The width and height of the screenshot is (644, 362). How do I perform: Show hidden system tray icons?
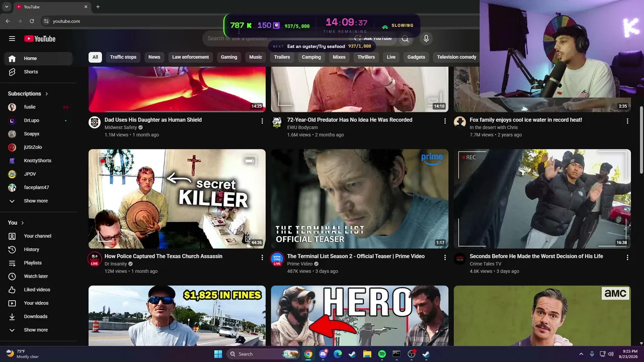[x=581, y=354]
